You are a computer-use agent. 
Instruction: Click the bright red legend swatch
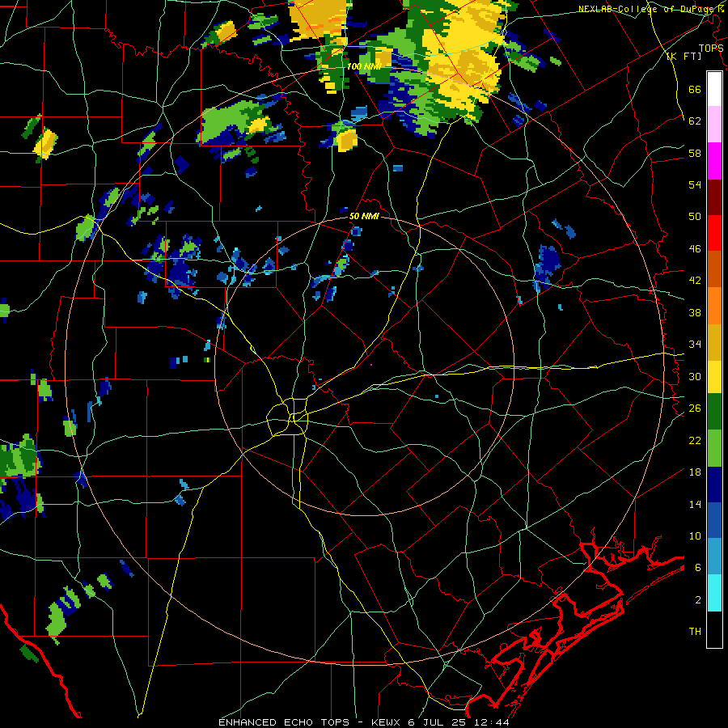tap(714, 233)
